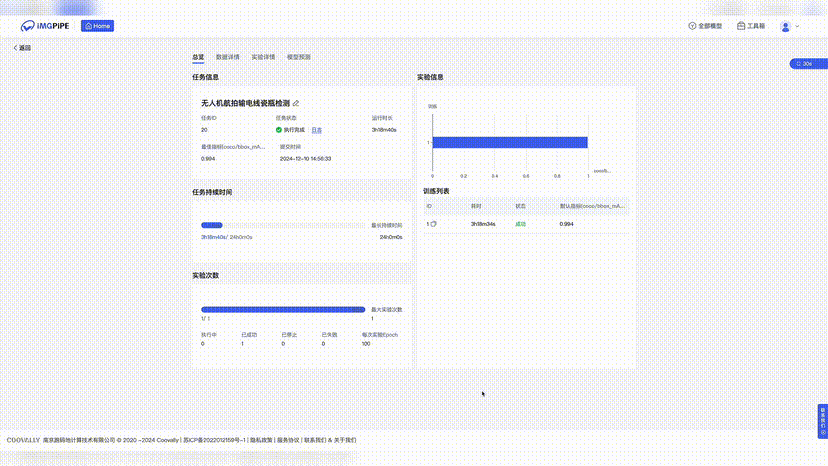The height and width of the screenshot is (466, 828).
Task: Click the pencil icon to rename the task
Action: [x=296, y=103]
